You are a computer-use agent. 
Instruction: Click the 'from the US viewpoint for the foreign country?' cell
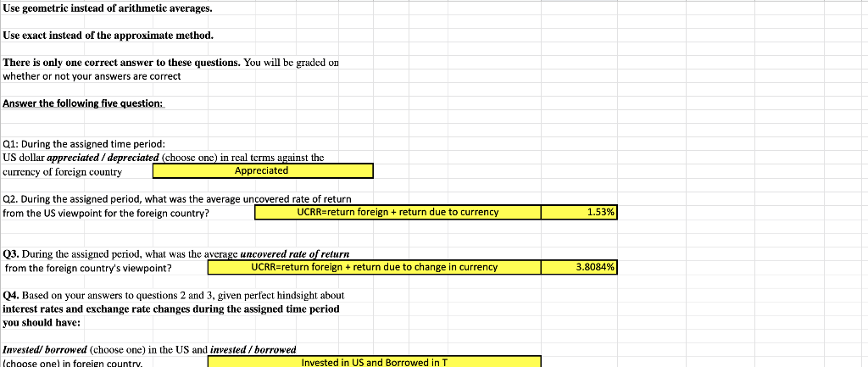(106, 213)
